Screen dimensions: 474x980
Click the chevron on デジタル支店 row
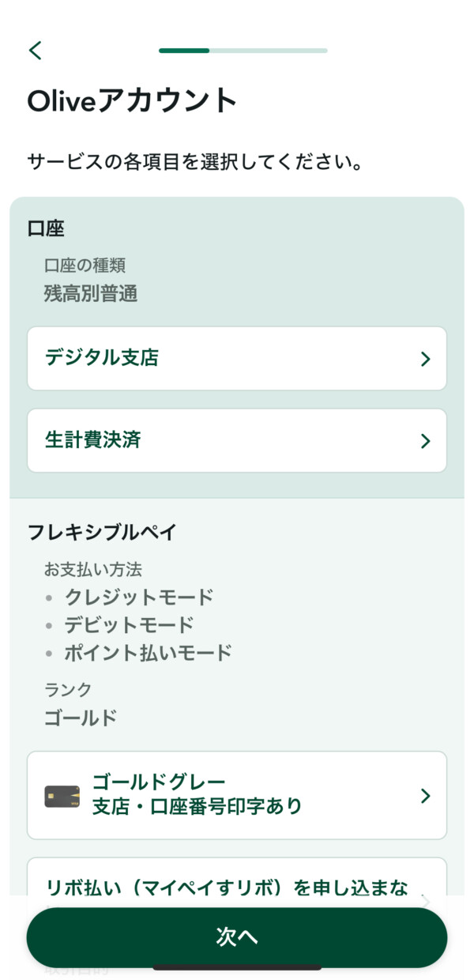[x=425, y=359]
